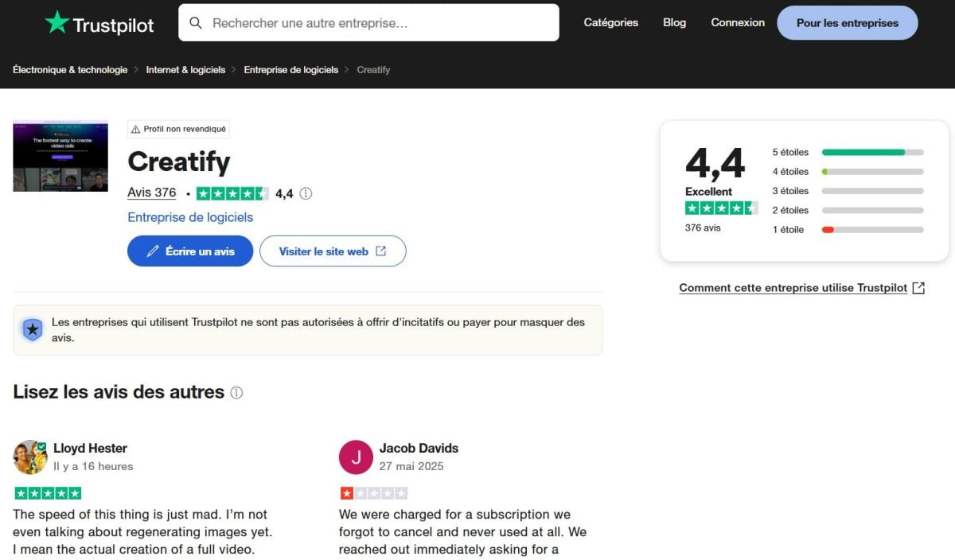The width and height of the screenshot is (955, 560).
Task: Click the info icon next to Lisez les avis des autres
Action: tap(236, 393)
